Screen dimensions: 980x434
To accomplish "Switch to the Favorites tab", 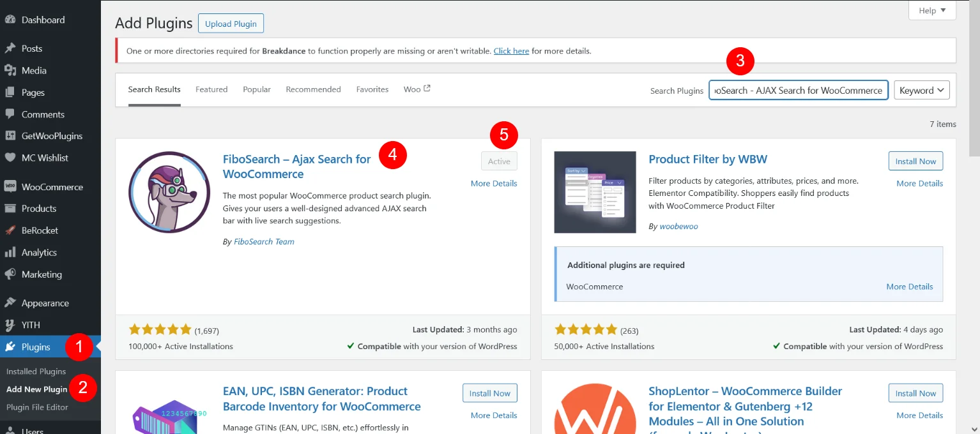I will point(372,89).
